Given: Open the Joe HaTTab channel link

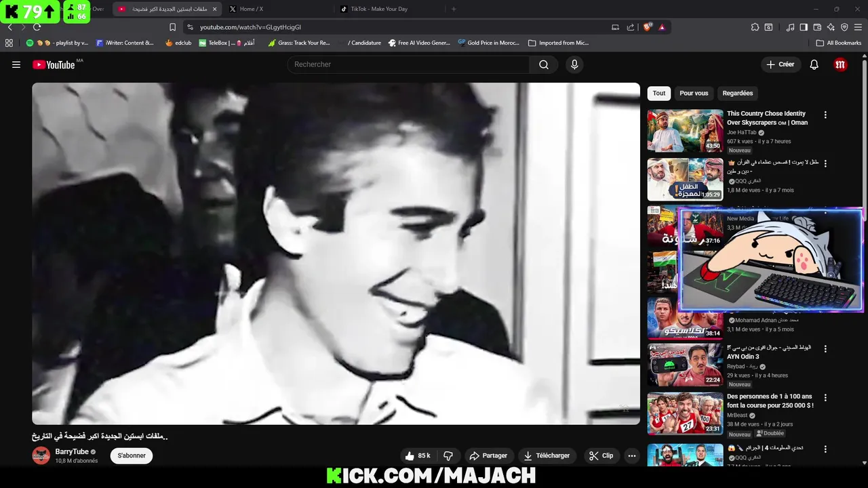Looking at the screenshot, I should click(742, 133).
